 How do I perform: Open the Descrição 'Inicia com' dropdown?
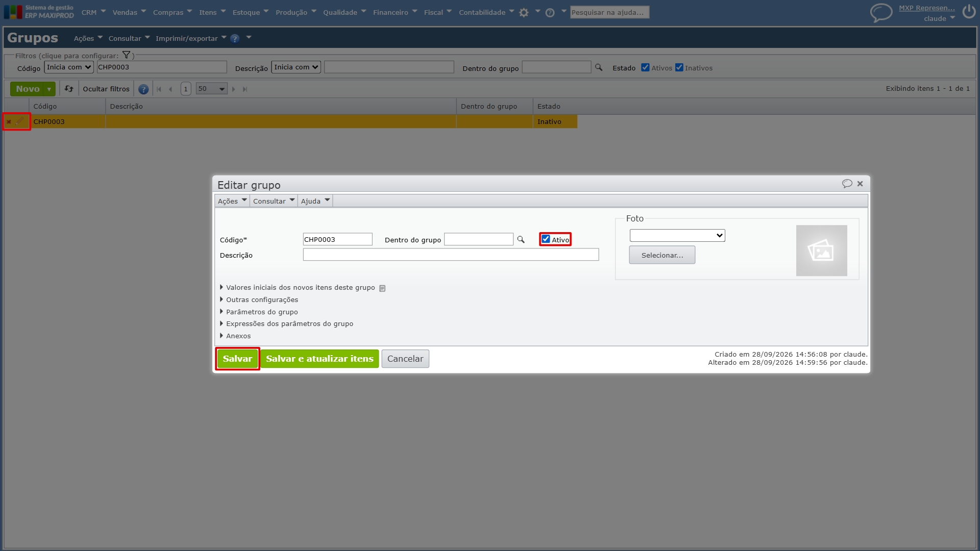296,67
